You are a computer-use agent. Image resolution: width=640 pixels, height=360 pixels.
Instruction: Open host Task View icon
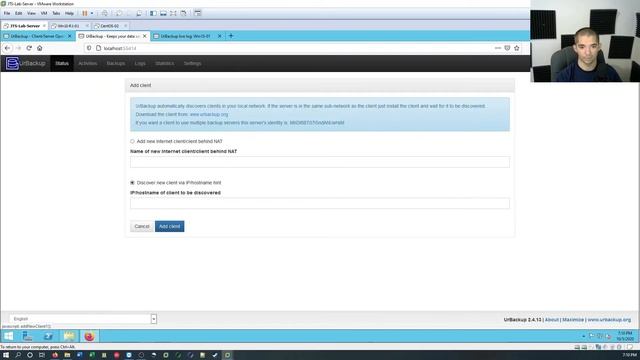42,355
